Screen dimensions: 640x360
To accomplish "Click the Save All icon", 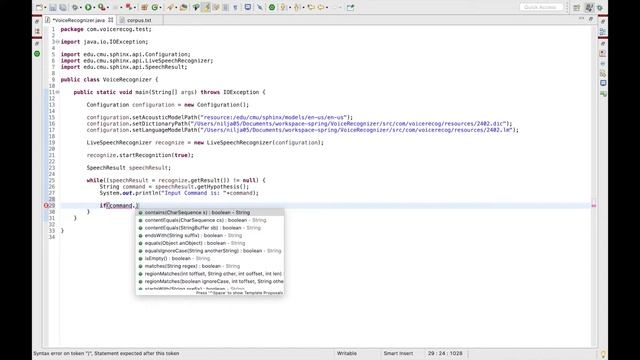I will point(63,7).
